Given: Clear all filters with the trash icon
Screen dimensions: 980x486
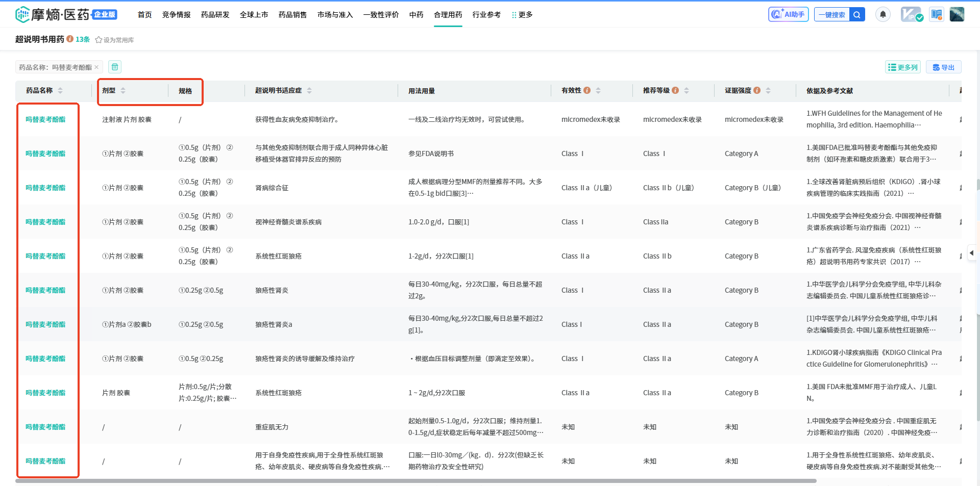Looking at the screenshot, I should (x=115, y=67).
